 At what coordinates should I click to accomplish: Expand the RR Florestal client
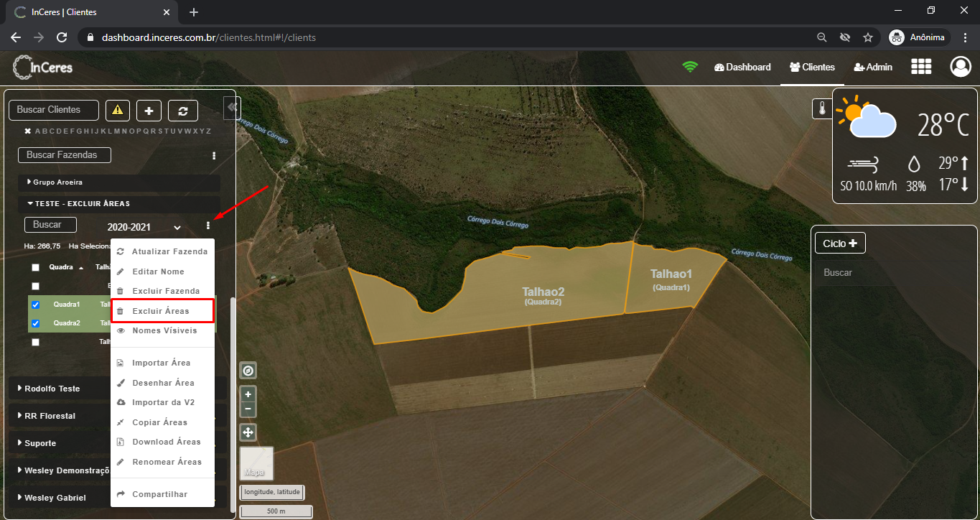pyautogui.click(x=118, y=416)
